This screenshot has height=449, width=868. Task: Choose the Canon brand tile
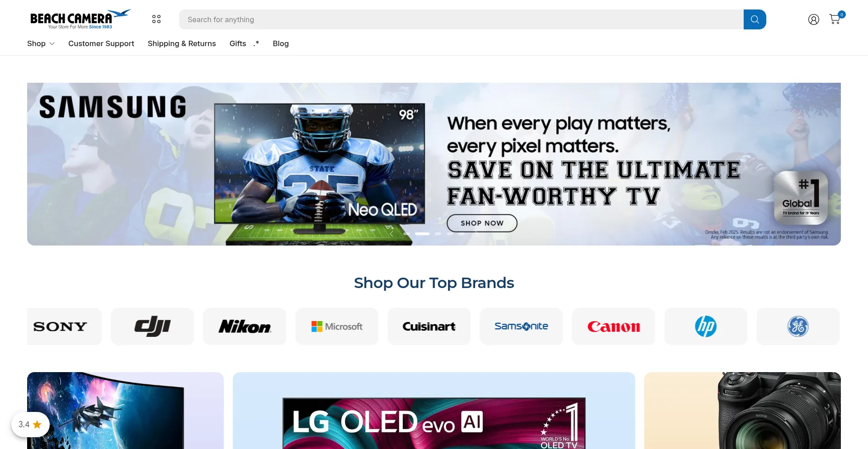click(613, 326)
